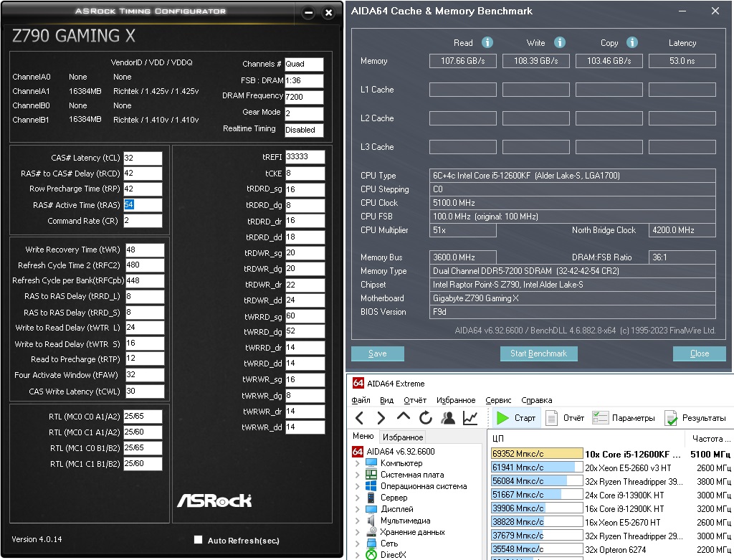Open the Сервис menu

click(x=498, y=400)
